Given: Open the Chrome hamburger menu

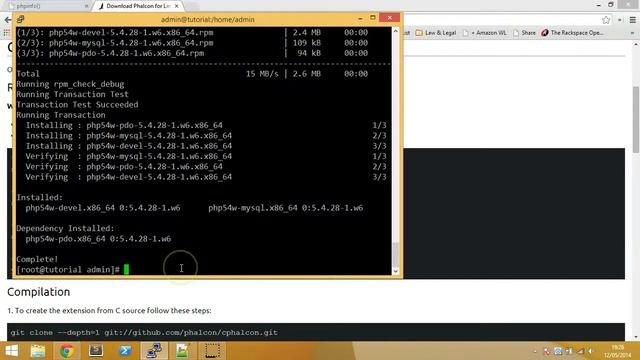Looking at the screenshot, I should tap(633, 20).
